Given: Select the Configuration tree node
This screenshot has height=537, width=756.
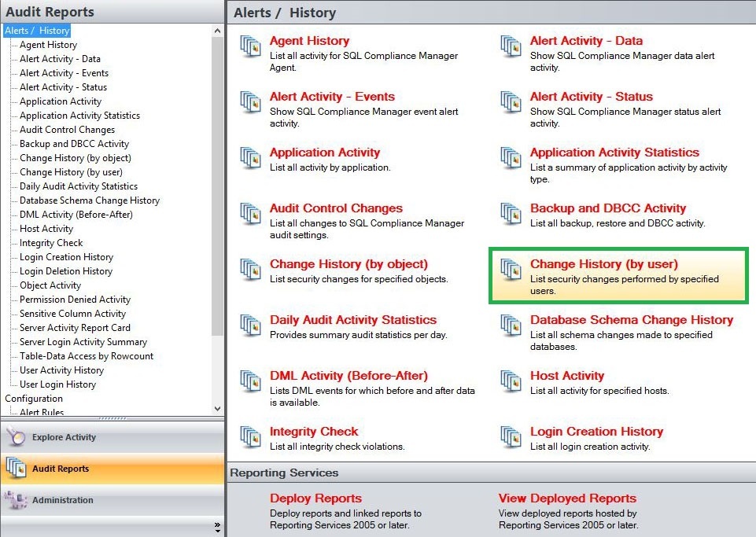Looking at the screenshot, I should 34,399.
